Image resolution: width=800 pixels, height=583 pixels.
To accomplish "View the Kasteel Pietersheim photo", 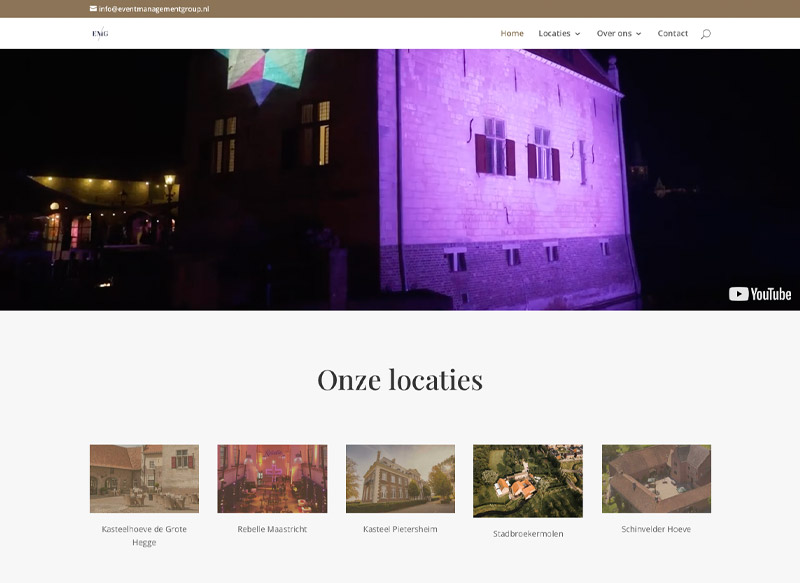I will [x=400, y=479].
